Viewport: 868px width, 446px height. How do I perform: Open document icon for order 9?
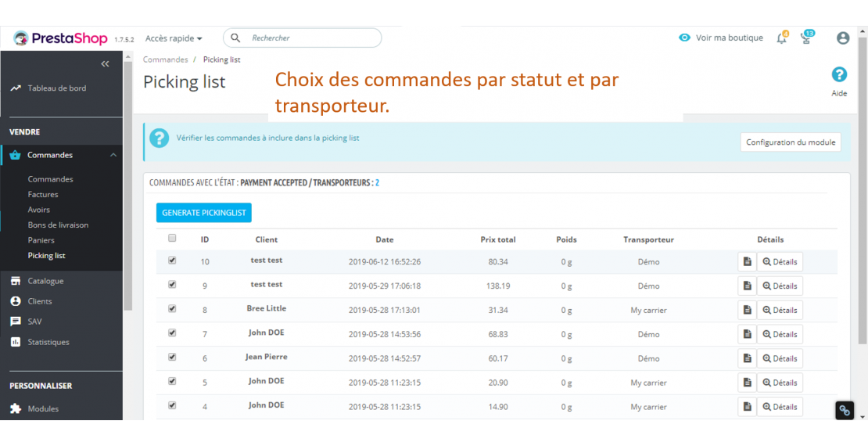747,286
